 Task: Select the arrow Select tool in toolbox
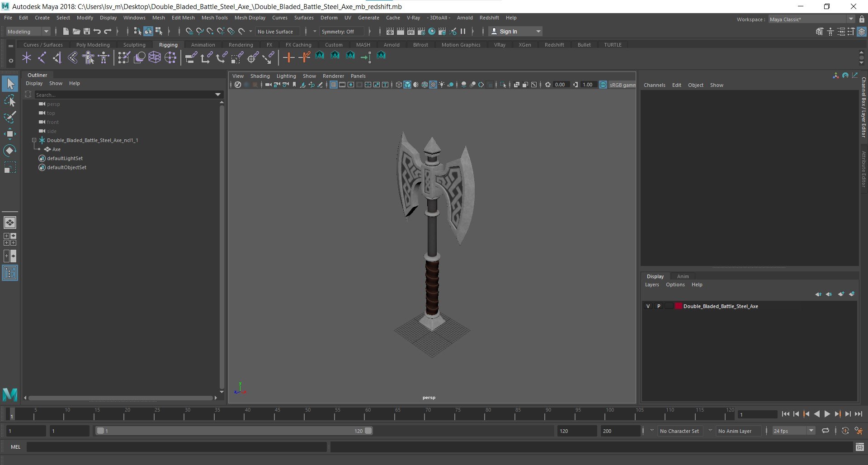[10, 84]
